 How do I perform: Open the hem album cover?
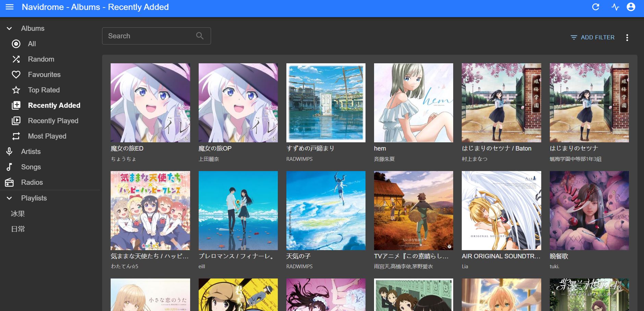tap(413, 103)
